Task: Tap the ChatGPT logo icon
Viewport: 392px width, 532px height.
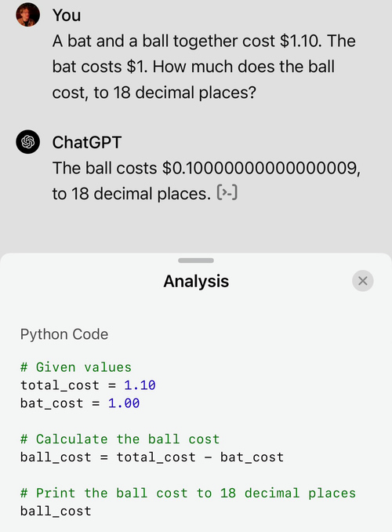Action: point(27,142)
